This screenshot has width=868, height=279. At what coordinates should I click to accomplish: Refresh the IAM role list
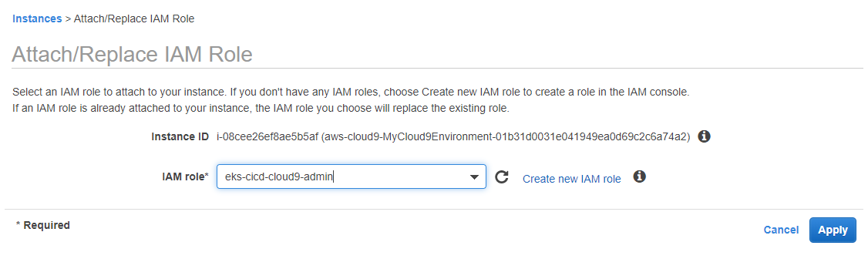click(502, 177)
